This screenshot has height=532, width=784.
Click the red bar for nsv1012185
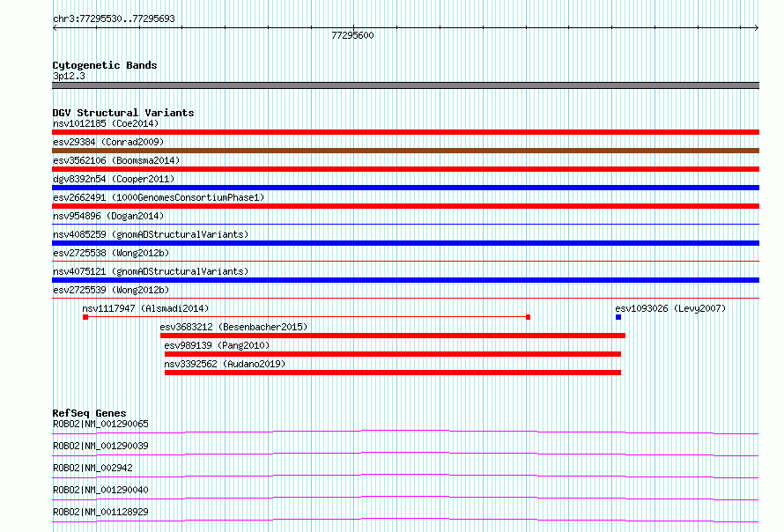(x=405, y=132)
